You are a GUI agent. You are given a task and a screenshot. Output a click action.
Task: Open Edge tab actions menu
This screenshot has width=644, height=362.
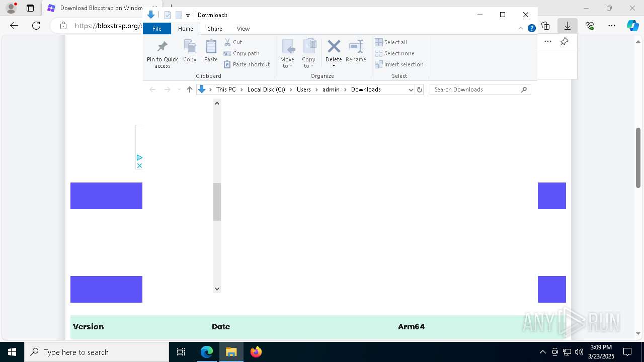30,8
